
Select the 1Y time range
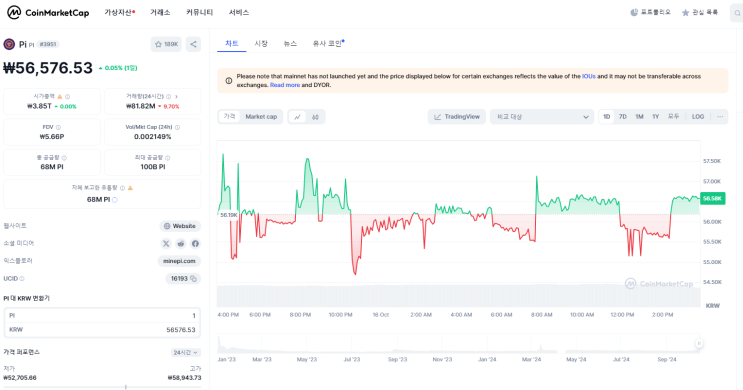656,117
